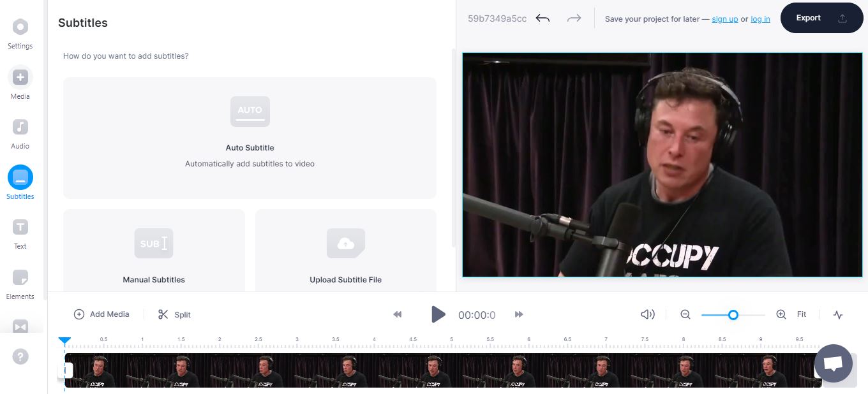Follow the log in link
The height and width of the screenshot is (394, 868).
760,19
